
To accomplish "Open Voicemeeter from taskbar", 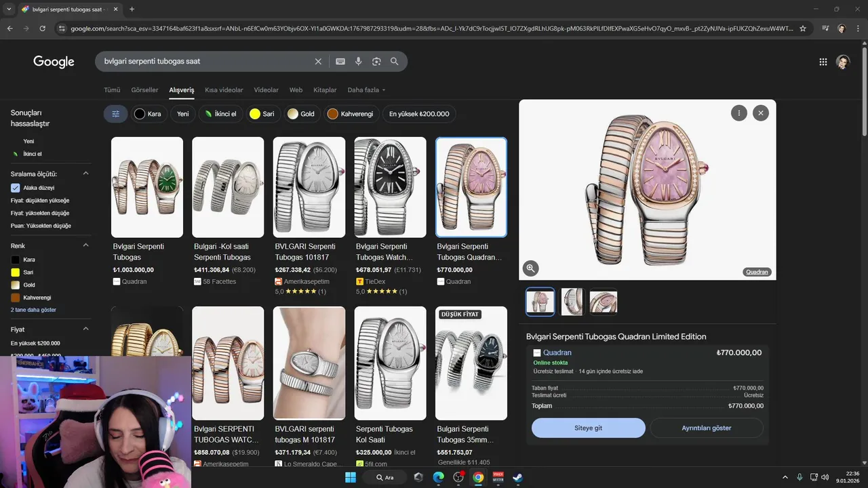I will click(498, 477).
